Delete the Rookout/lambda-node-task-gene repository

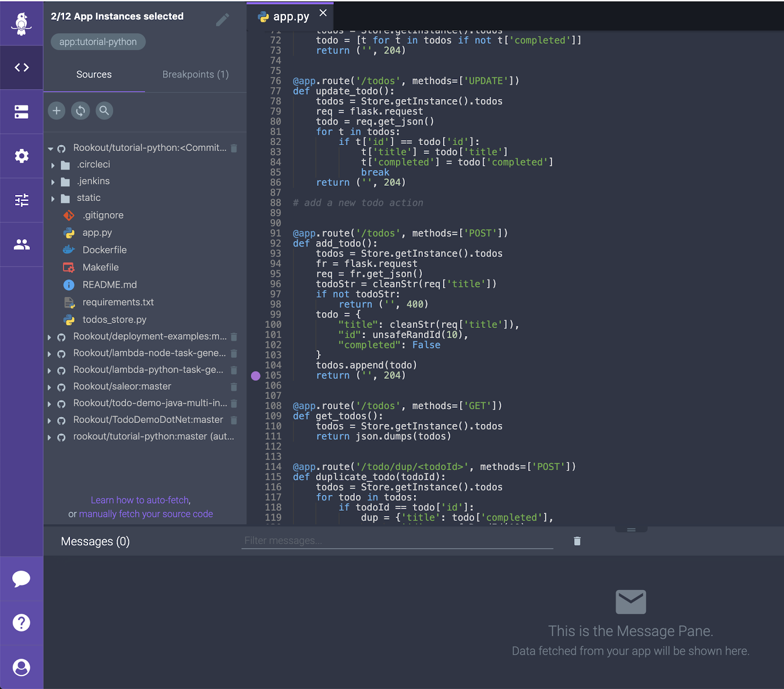pos(234,353)
